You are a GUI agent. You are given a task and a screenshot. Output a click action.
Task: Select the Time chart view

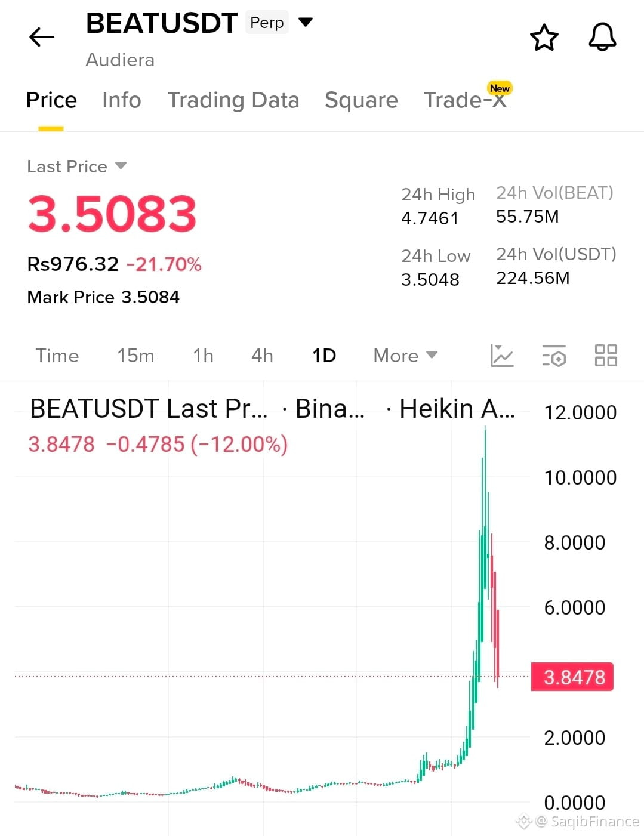click(57, 356)
